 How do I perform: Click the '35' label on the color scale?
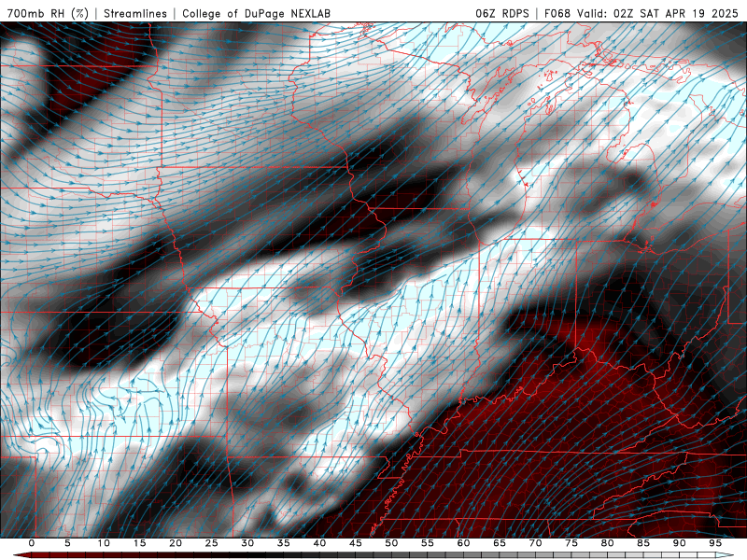pos(284,543)
